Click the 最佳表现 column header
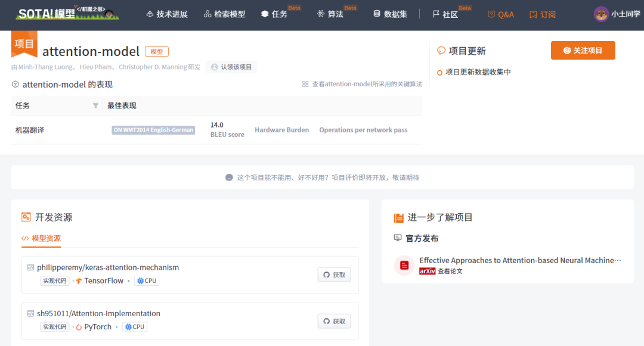The width and height of the screenshot is (644, 346). (122, 106)
